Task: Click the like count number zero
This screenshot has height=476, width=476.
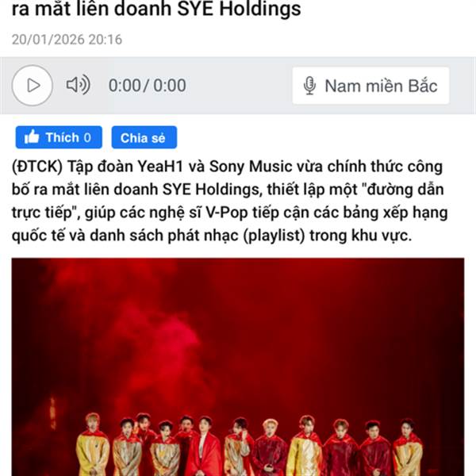Action: [87, 138]
